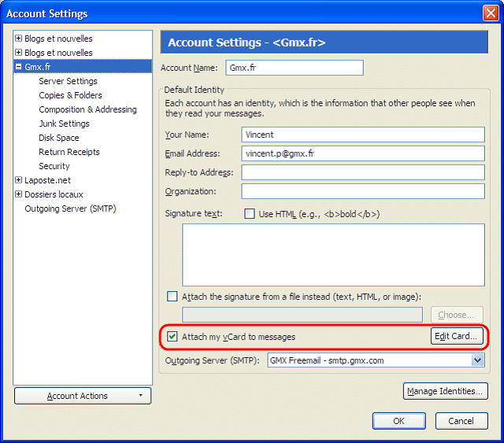The width and height of the screenshot is (504, 443).
Task: Open the Account Actions dropdown button
Action: [x=83, y=396]
